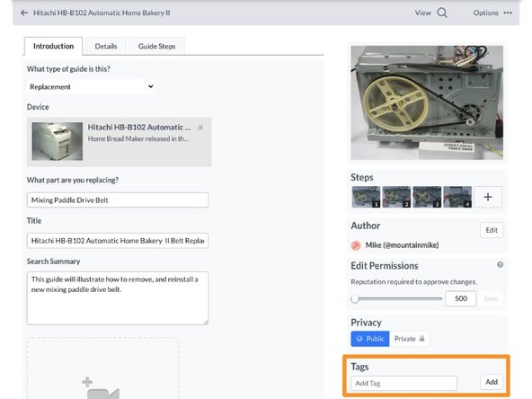Click the Hitachi HB-B102 device thumbnail
This screenshot has width=532, height=399.
click(57, 141)
